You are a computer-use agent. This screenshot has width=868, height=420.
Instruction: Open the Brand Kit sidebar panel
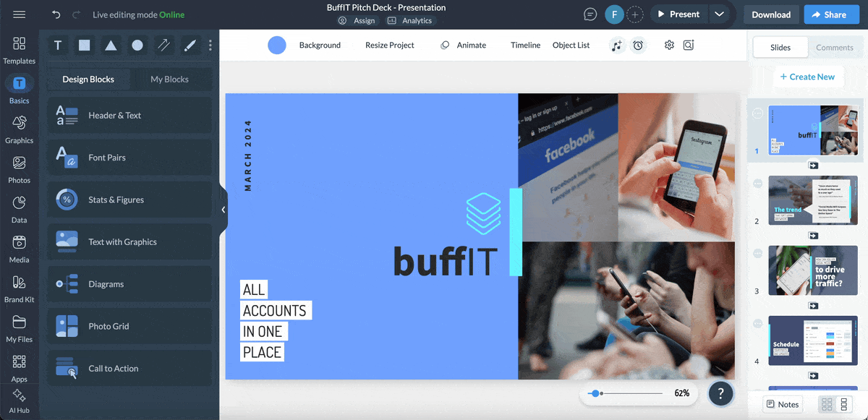(20, 288)
